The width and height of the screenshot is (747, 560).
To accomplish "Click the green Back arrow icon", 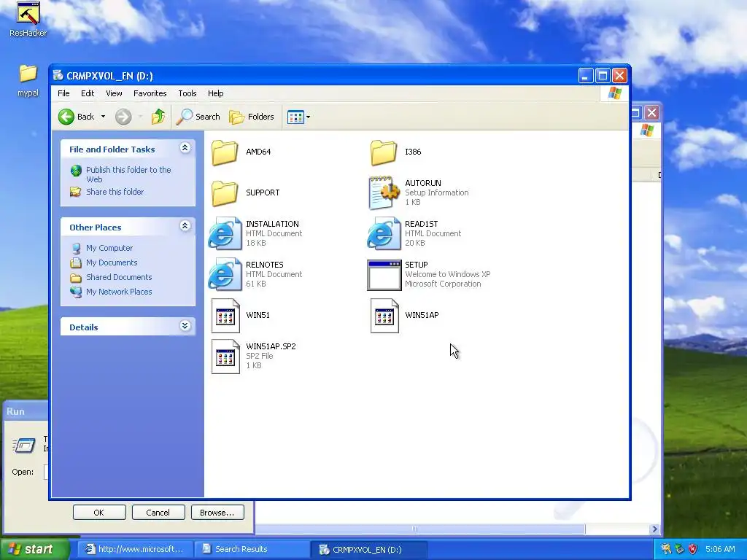I will pos(66,117).
